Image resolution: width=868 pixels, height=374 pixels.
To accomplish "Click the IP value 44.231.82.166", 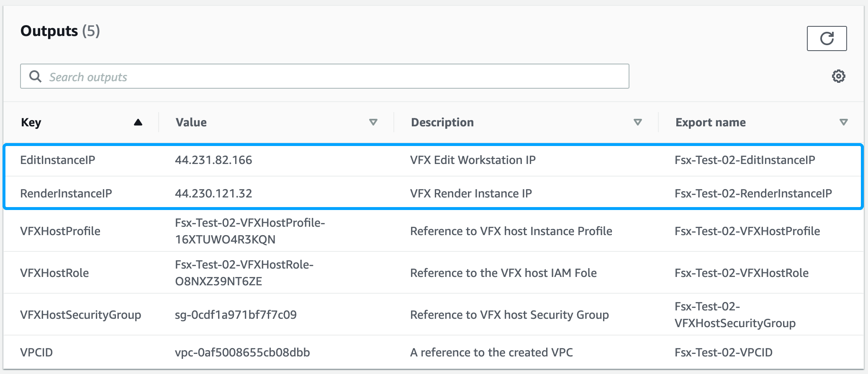I will (213, 160).
